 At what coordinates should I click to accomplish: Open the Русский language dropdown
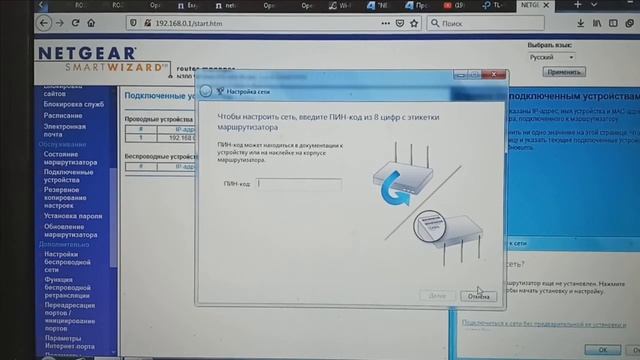[551, 57]
